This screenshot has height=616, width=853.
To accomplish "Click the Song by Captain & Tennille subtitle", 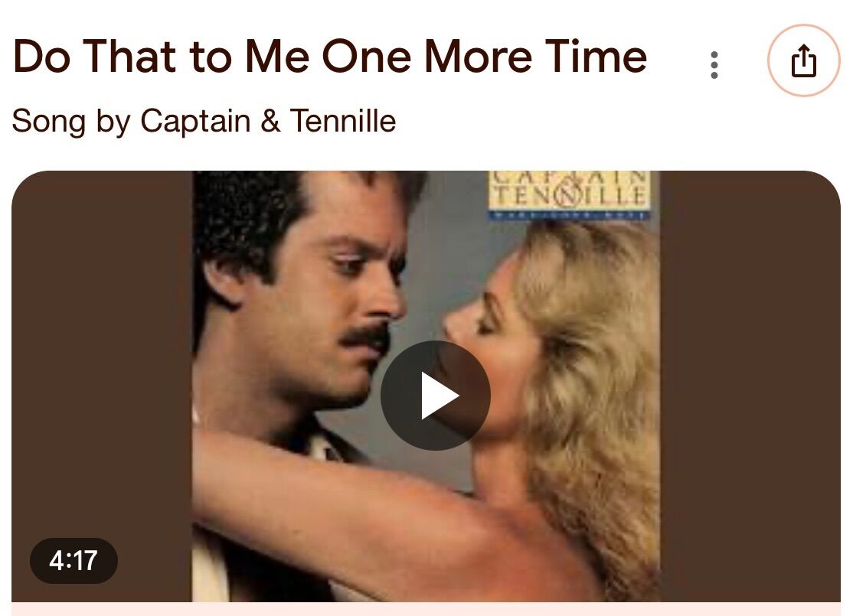I will click(x=204, y=121).
